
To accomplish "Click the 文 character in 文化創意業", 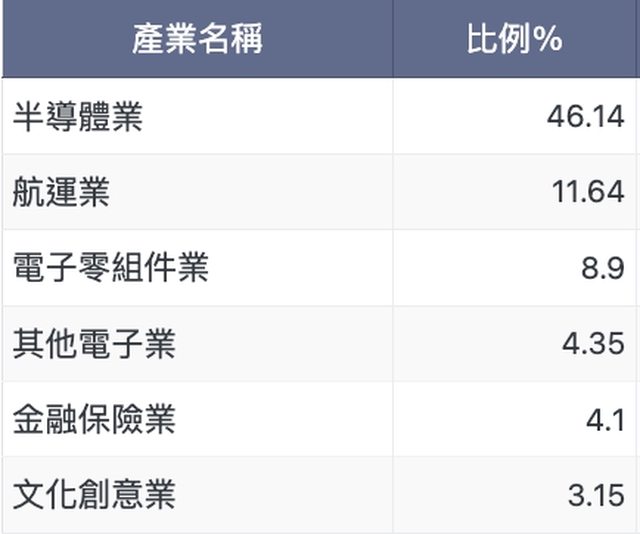I will (29, 494).
